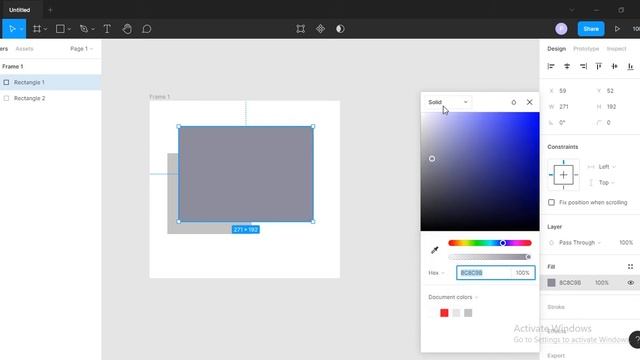
Task: Open the Move tool dropdown arrow
Action: pyautogui.click(x=21, y=29)
